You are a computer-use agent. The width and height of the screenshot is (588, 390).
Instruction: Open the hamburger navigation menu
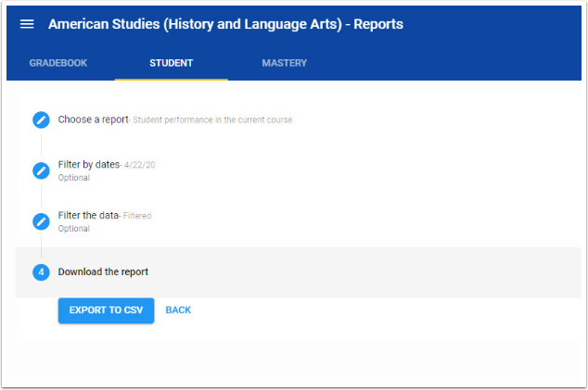coord(27,24)
